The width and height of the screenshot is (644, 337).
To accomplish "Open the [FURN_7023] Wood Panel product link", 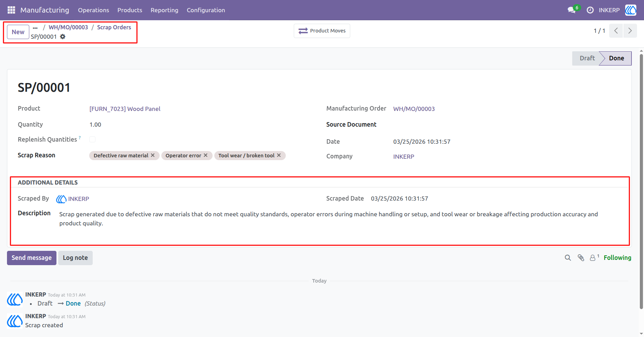I will [125, 109].
